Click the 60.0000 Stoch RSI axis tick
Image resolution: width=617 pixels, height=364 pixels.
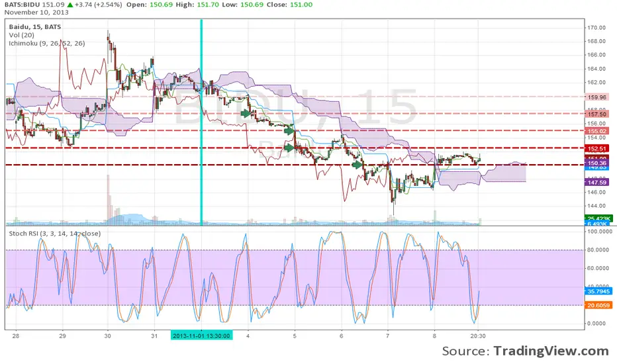[x=598, y=268]
